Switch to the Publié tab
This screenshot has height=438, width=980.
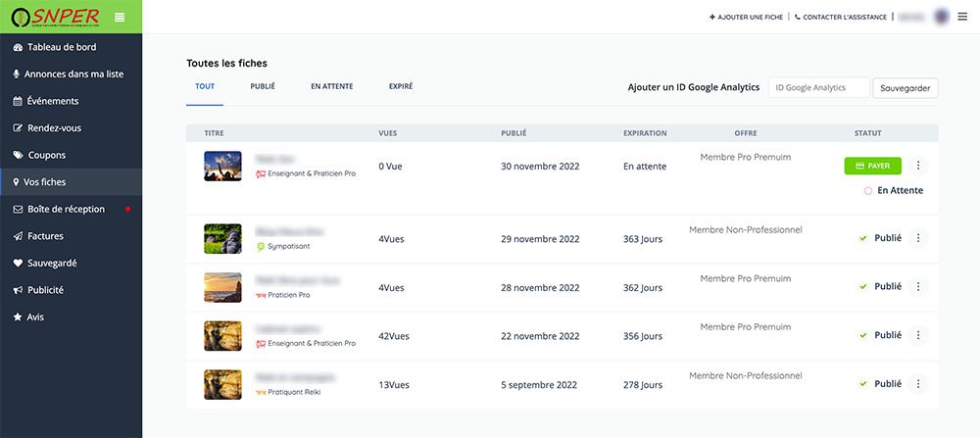[x=263, y=86]
